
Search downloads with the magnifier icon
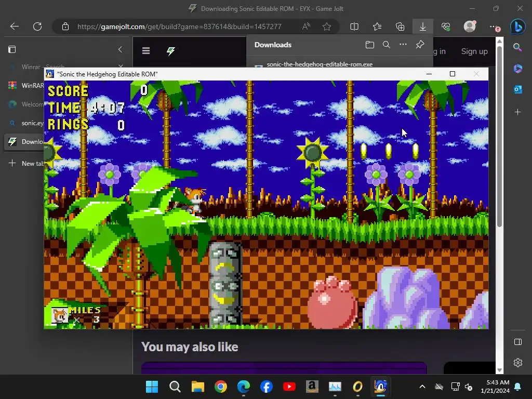tap(386, 45)
